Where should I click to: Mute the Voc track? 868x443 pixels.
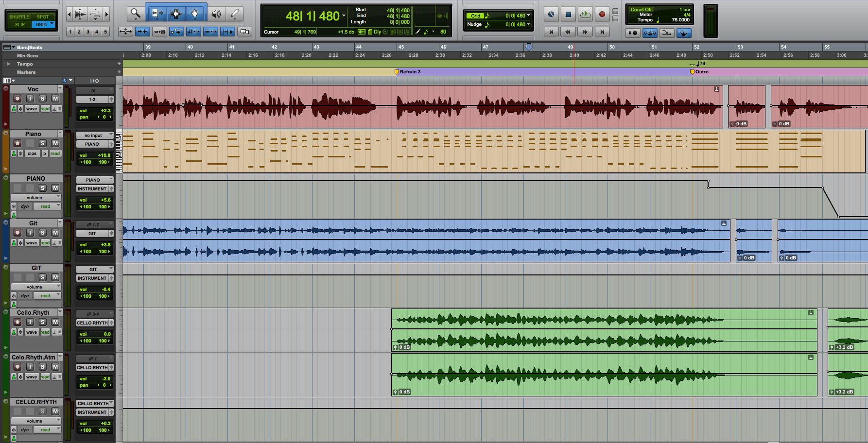click(x=55, y=99)
